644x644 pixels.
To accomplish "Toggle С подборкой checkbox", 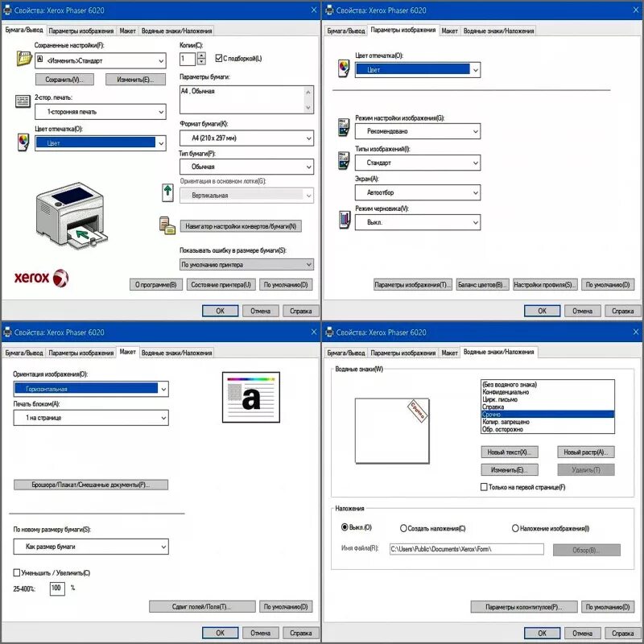I will (219, 58).
